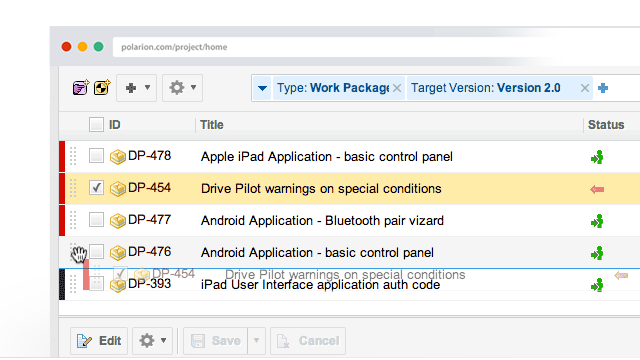Open the Save options dropdown arrow
This screenshot has height=360, width=640.
(256, 341)
